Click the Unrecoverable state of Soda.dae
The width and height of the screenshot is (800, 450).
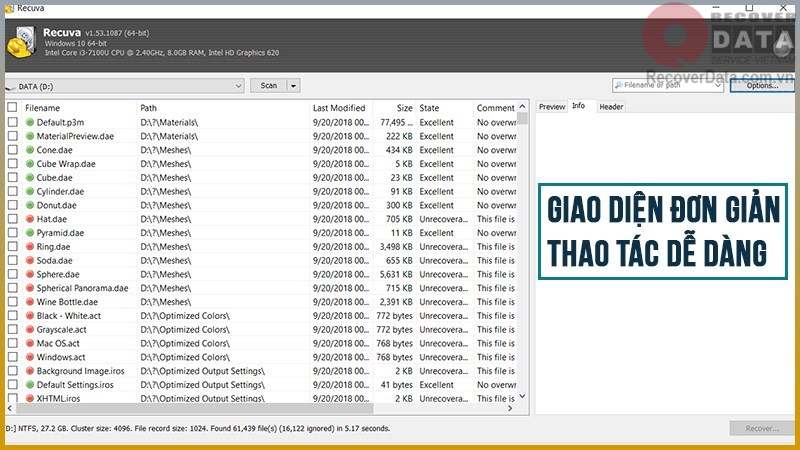point(443,260)
